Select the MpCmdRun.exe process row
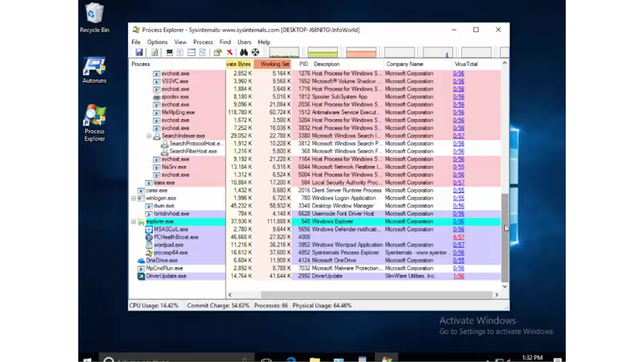The width and height of the screenshot is (644, 362). 315,268
